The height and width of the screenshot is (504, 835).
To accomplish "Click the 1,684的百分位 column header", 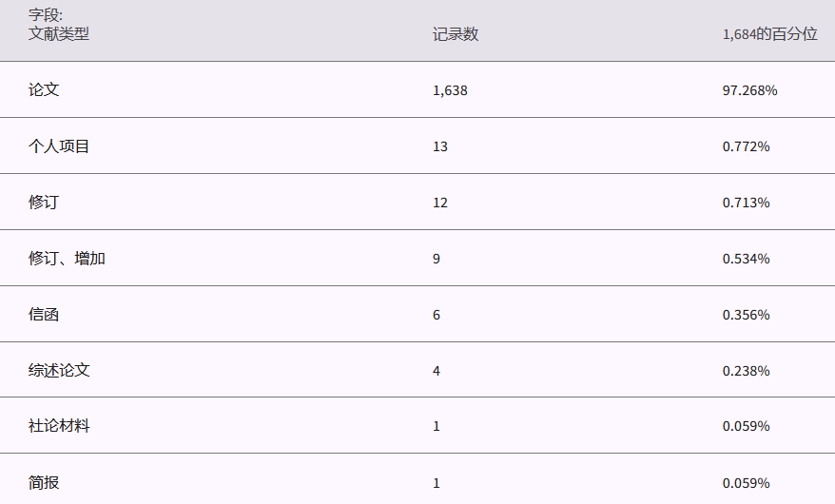I will coord(769,34).
